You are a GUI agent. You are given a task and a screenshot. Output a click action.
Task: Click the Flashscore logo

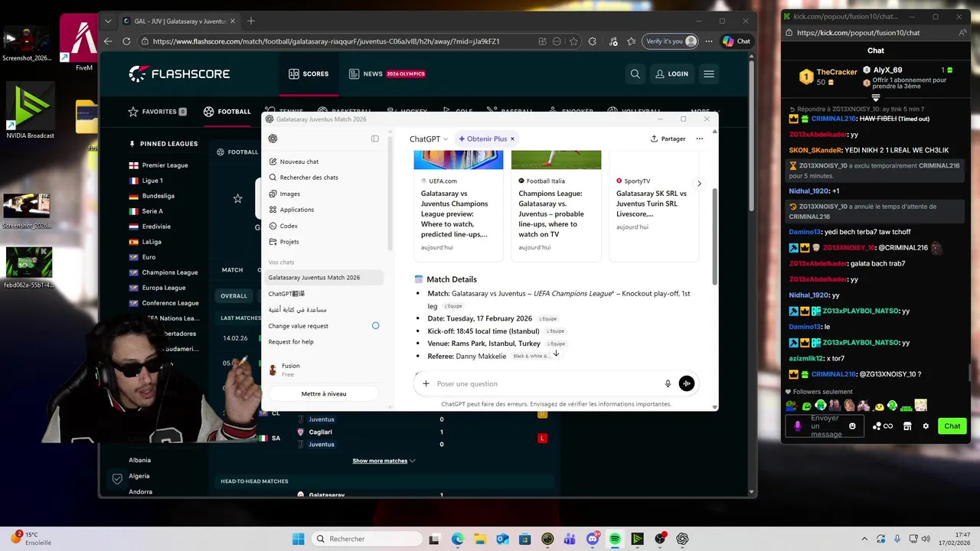(179, 73)
